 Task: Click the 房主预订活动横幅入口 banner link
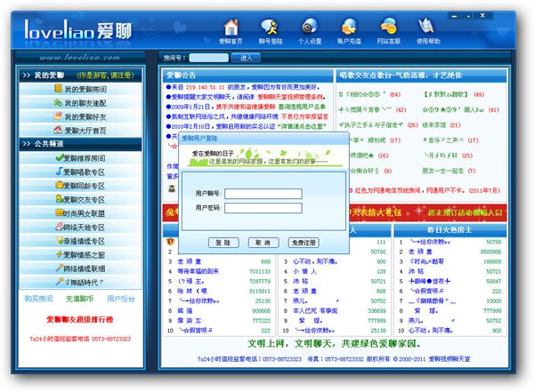coord(465,212)
